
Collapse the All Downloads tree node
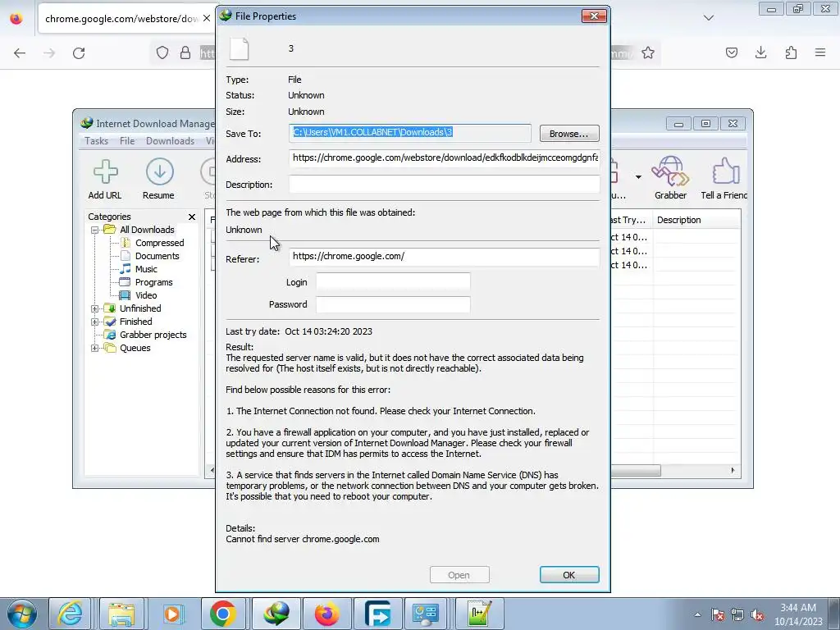point(95,230)
